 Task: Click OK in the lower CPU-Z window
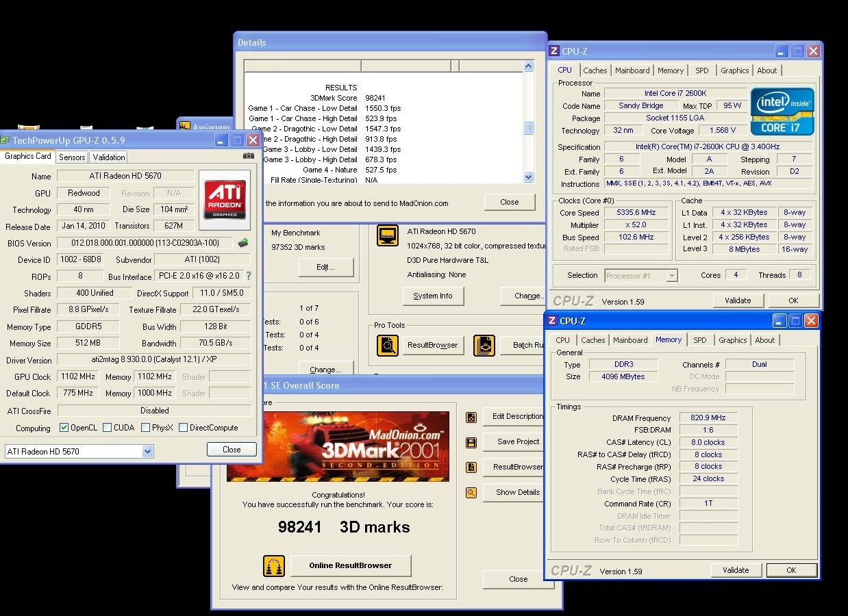pyautogui.click(x=791, y=570)
